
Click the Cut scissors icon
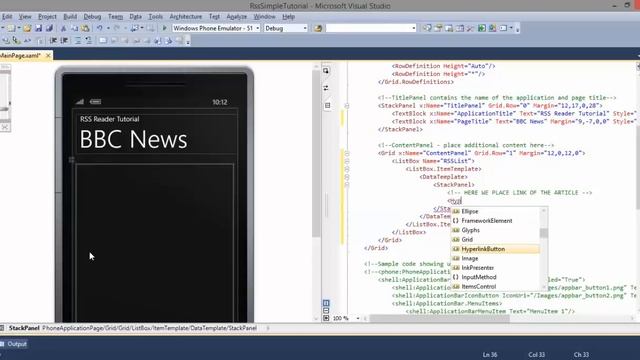point(63,28)
